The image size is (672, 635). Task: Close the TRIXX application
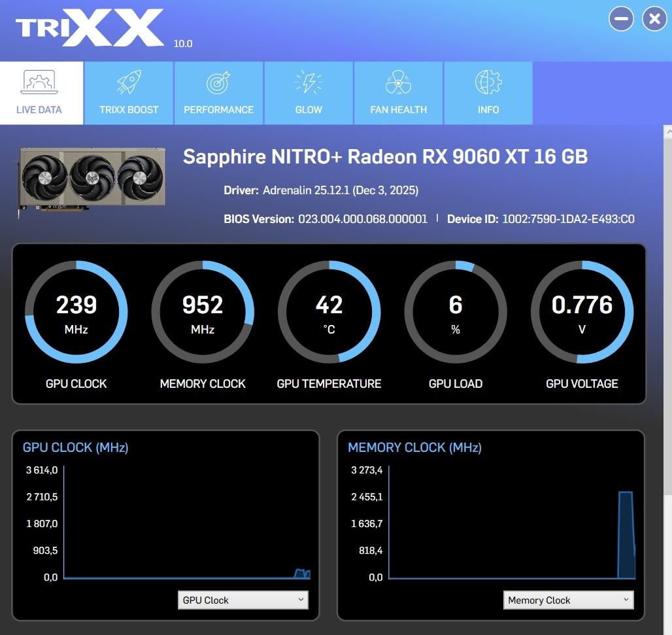click(654, 19)
